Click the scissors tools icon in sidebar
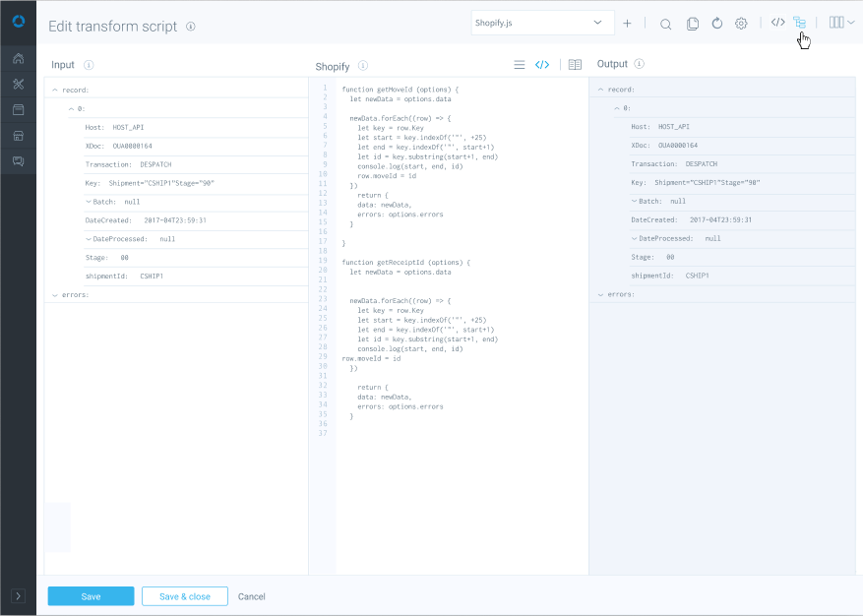Viewport: 863px width, 616px height. point(18,84)
